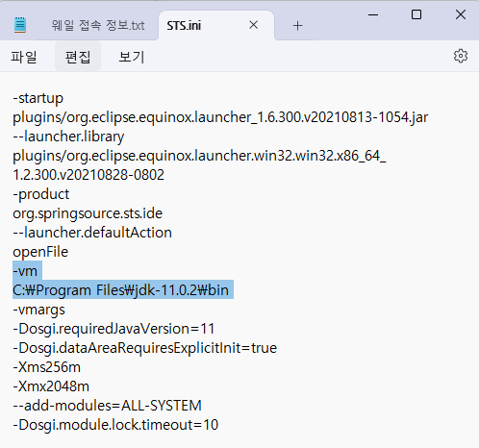The image size is (479, 448).
Task: Click the 1.2.300.v20210828-0802 line
Action: (x=88, y=175)
